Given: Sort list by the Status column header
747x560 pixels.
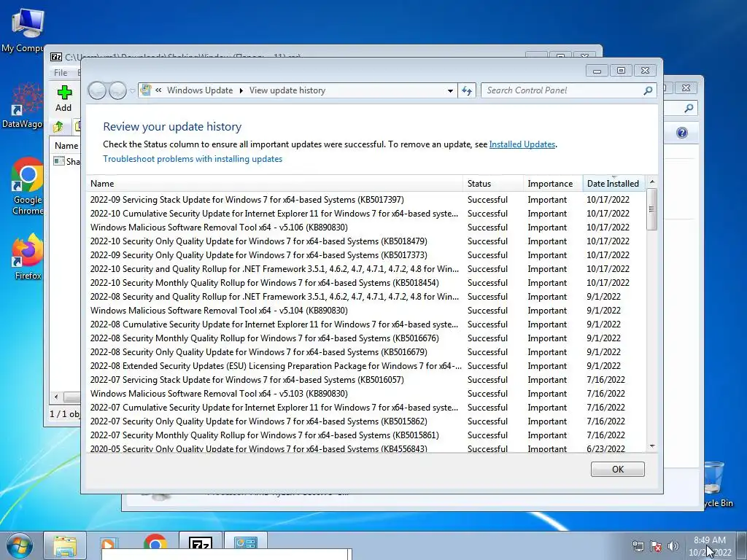Looking at the screenshot, I should [x=493, y=184].
